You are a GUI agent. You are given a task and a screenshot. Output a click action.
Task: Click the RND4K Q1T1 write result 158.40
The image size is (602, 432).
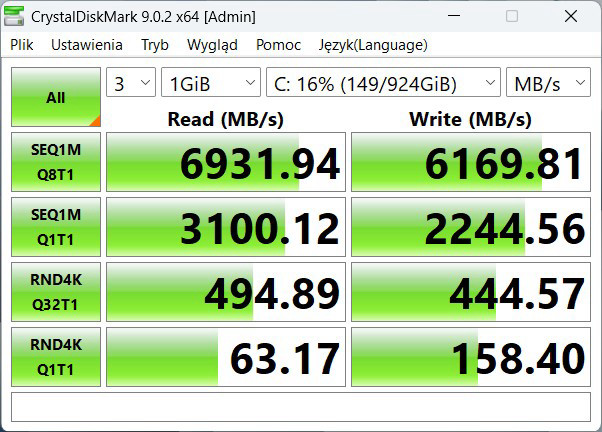click(x=470, y=358)
